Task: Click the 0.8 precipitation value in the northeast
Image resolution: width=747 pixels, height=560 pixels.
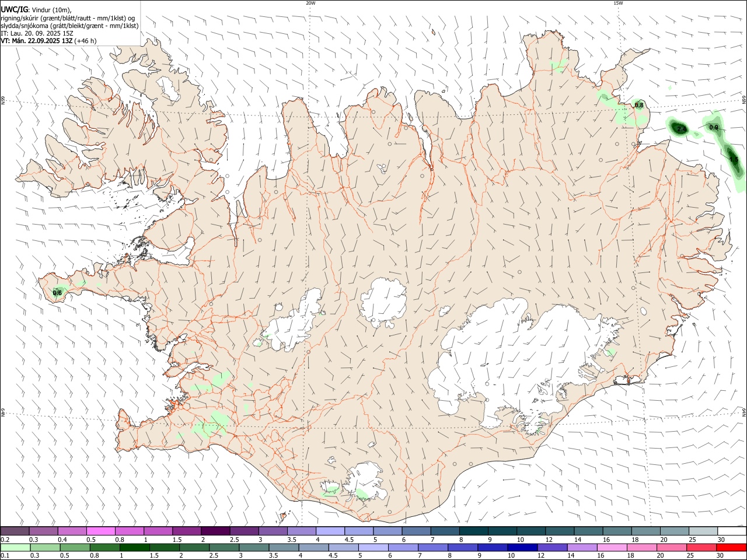Action: 639,106
